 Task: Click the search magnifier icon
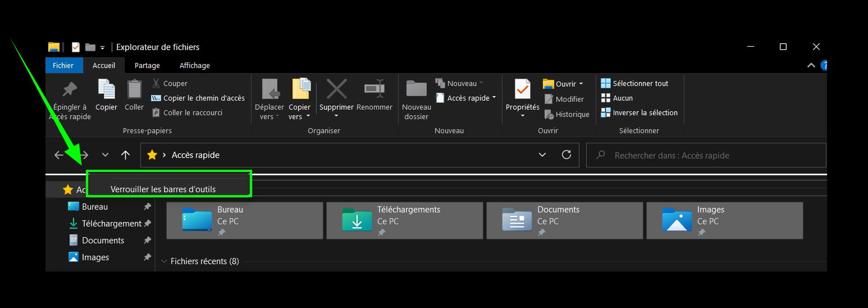(601, 155)
